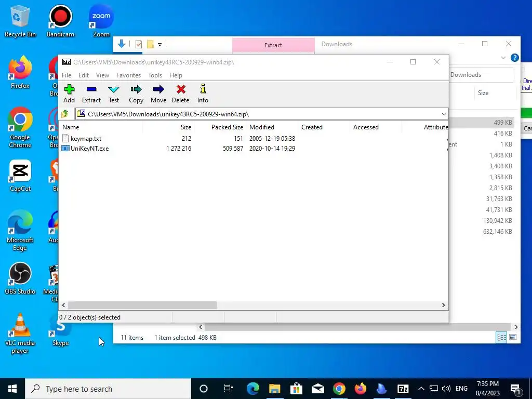
Task: Click the volume speaker tray icon
Action: (x=446, y=389)
